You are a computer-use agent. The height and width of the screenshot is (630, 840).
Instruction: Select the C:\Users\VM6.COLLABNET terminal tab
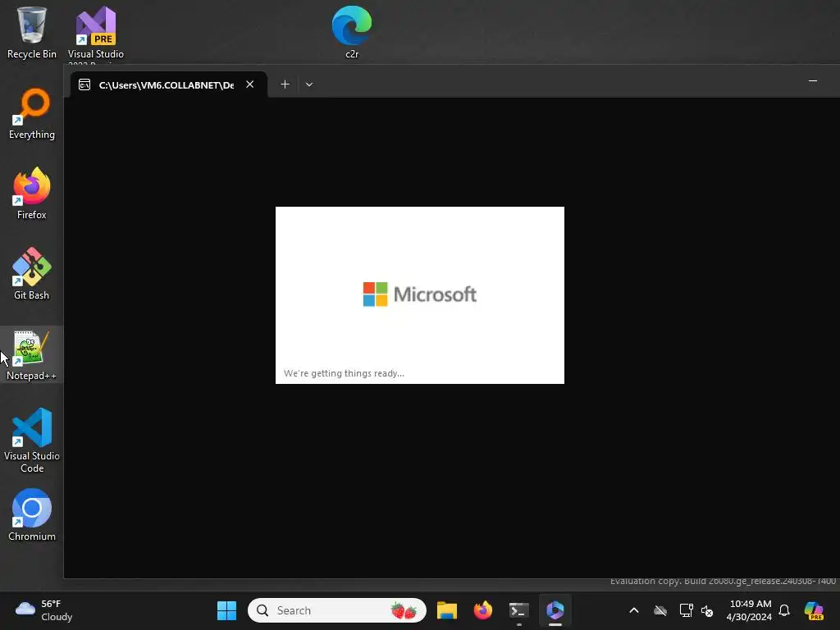coord(166,84)
